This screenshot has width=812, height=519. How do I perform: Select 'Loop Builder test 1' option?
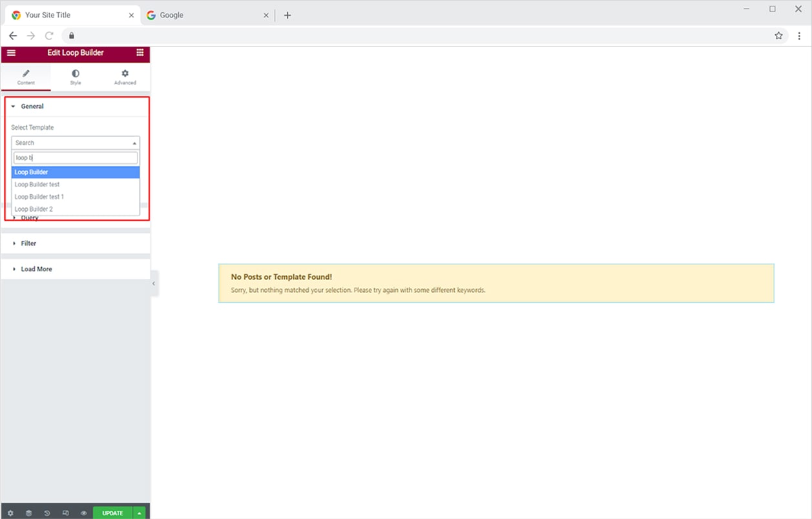(x=39, y=197)
